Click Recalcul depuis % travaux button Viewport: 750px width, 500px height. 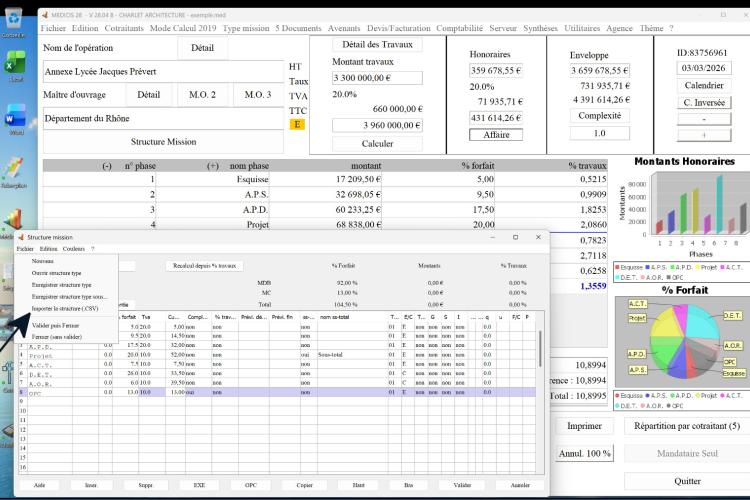(x=204, y=266)
